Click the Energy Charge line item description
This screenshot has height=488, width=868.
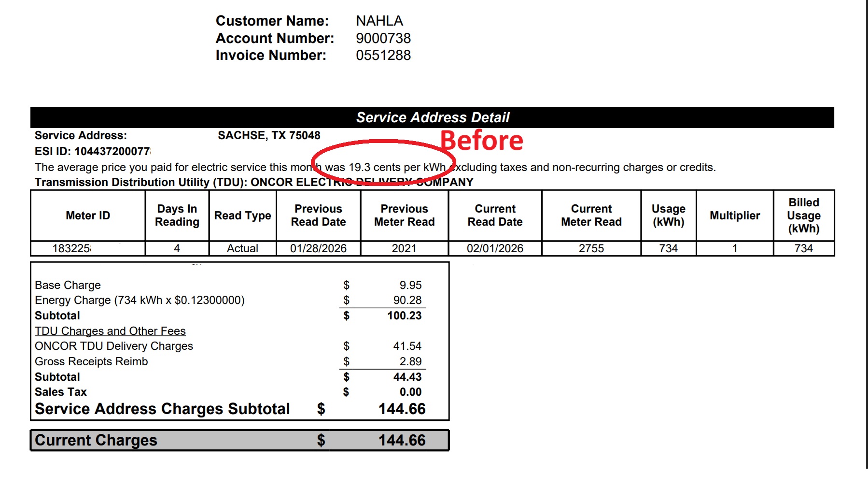[140, 300]
